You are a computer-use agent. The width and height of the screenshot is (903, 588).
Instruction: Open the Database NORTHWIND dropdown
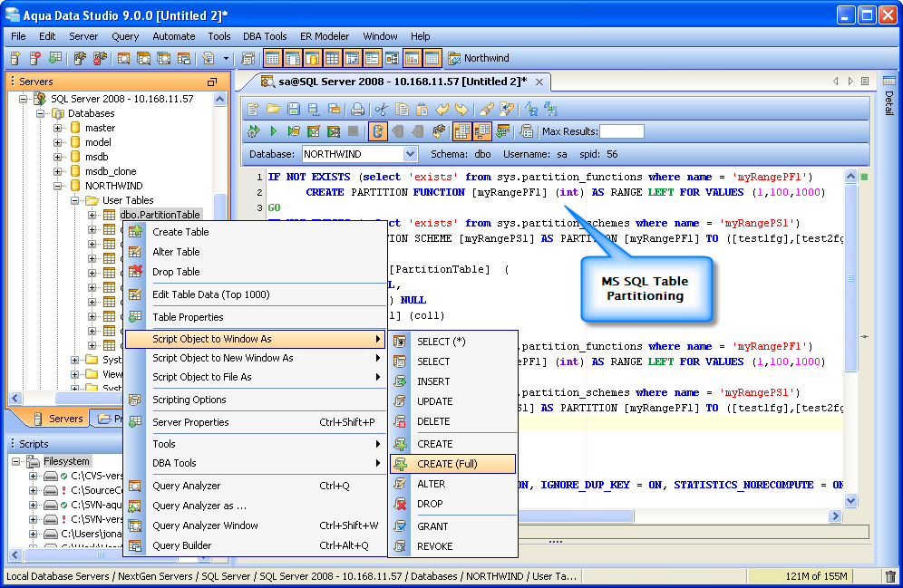pos(410,154)
